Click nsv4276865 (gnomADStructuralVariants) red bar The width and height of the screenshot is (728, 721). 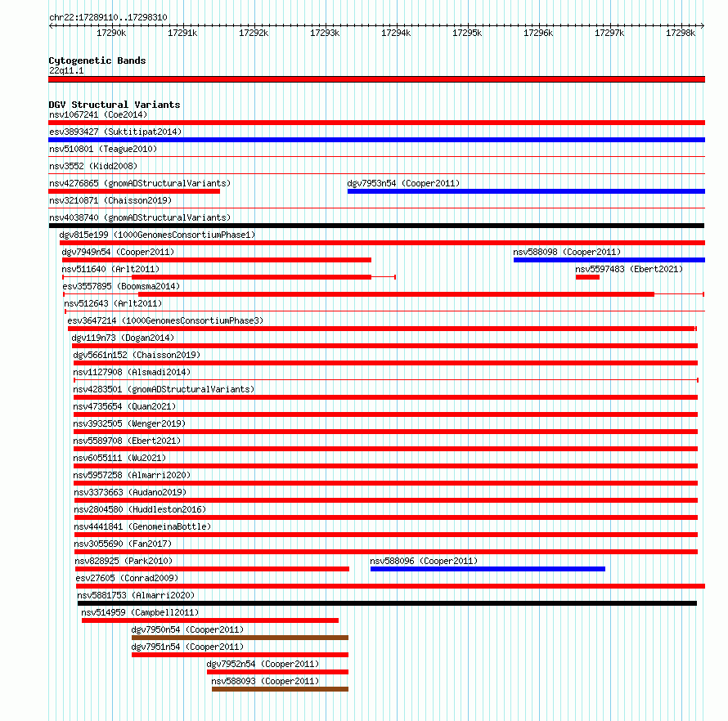coord(134,191)
